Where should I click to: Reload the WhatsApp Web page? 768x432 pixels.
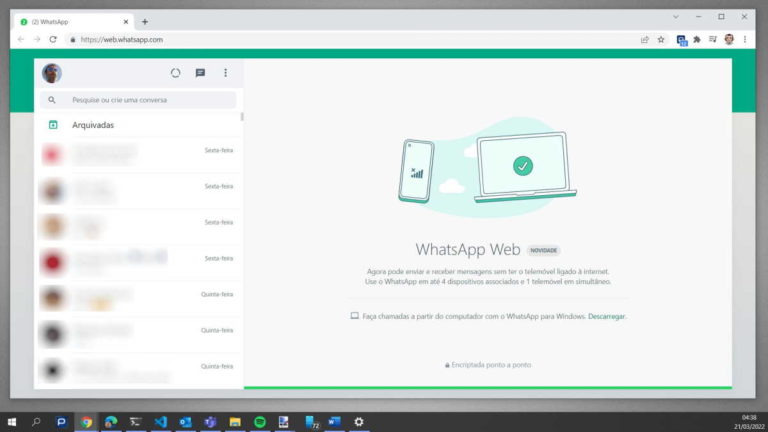pos(53,39)
